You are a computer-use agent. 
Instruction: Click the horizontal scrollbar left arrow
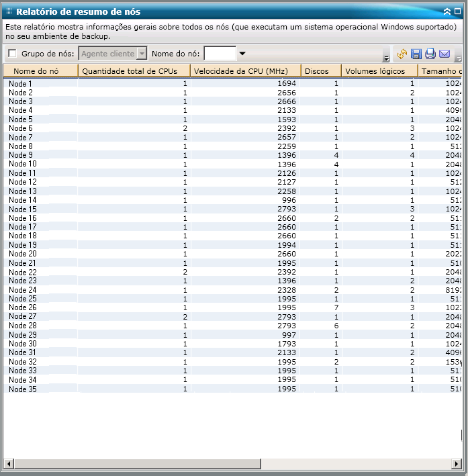click(9, 463)
